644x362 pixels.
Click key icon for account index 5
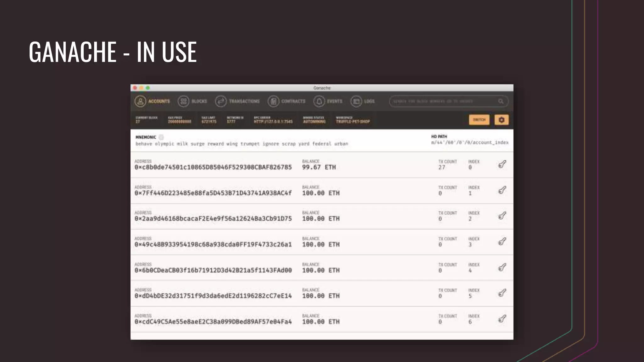coord(502,293)
